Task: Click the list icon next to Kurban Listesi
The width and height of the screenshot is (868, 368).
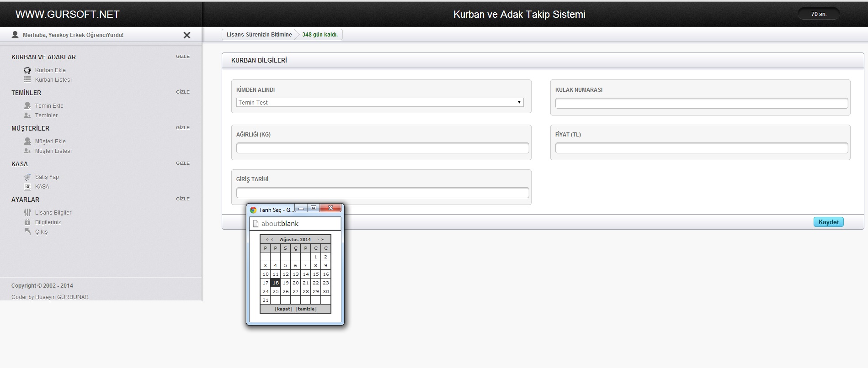Action: pos(27,79)
